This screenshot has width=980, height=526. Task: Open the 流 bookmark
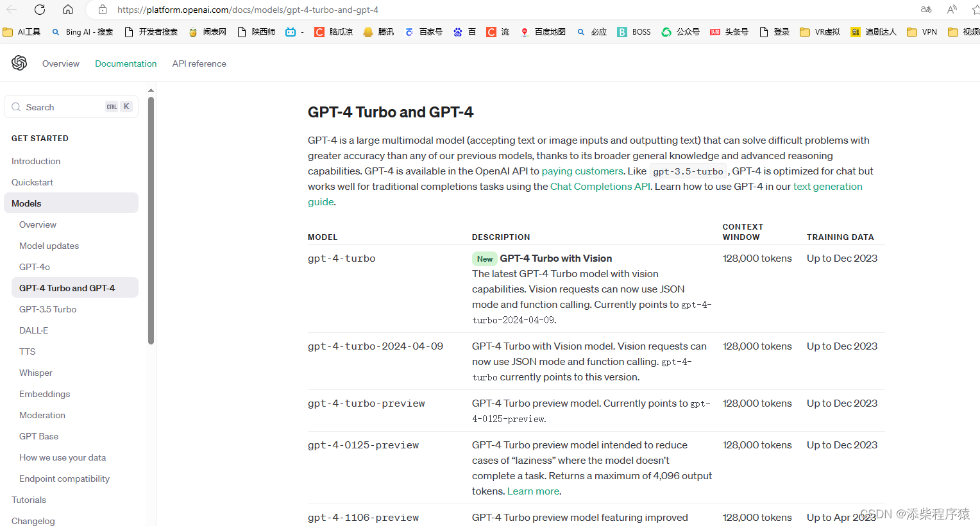[498, 32]
